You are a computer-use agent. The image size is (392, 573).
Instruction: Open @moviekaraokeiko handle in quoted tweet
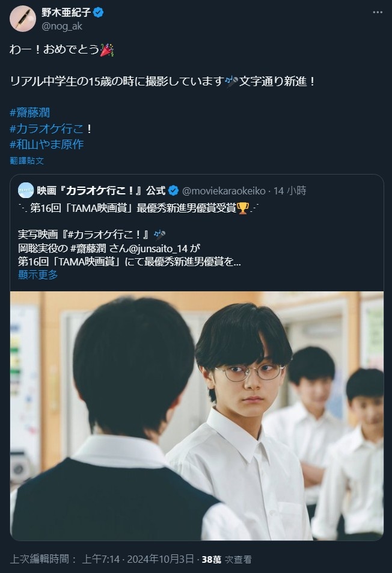[x=224, y=191]
